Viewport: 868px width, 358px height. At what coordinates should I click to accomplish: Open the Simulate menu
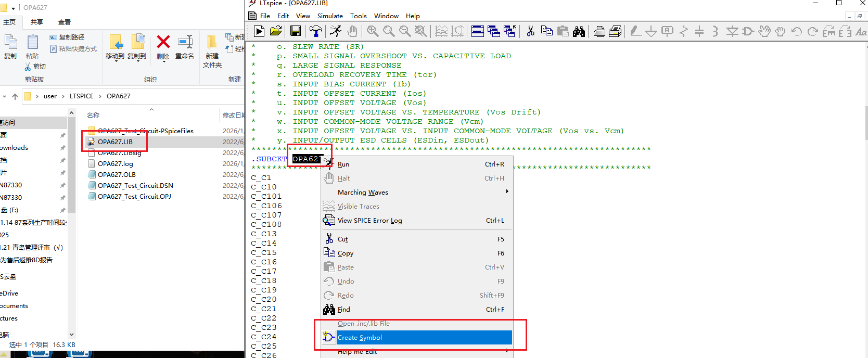330,16
